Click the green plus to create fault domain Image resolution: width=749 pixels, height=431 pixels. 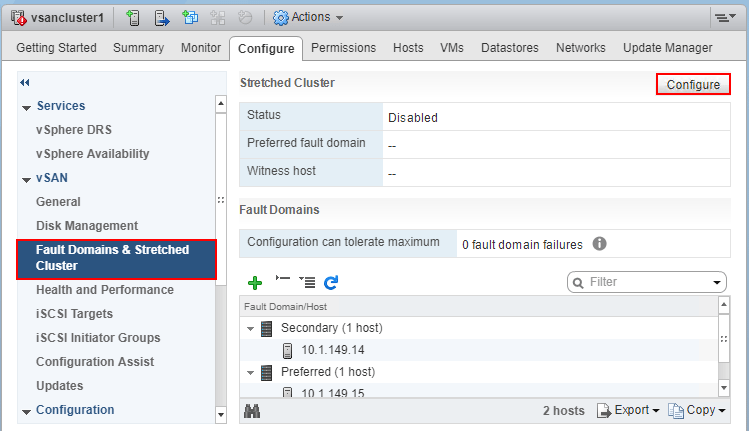tap(255, 283)
